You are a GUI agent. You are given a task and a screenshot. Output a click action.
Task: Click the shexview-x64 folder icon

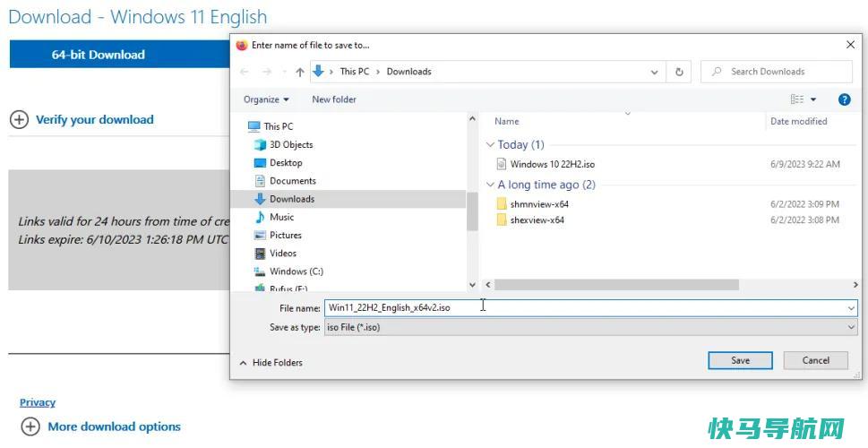pyautogui.click(x=502, y=220)
